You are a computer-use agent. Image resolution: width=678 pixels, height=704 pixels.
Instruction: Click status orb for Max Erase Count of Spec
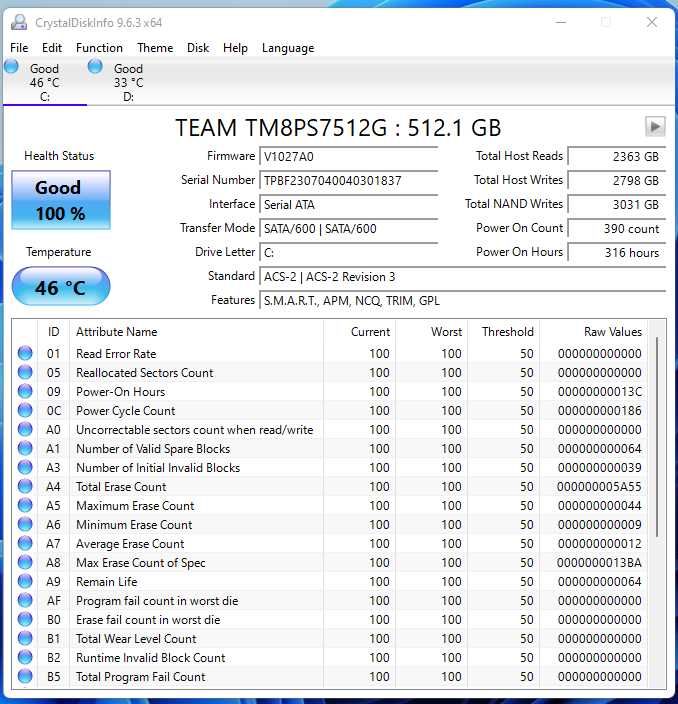tap(25, 562)
